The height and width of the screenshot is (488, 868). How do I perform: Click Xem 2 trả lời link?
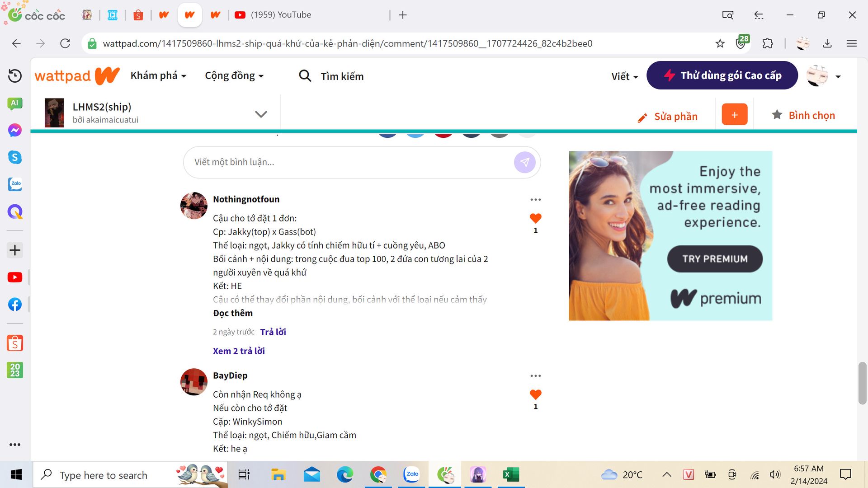pyautogui.click(x=239, y=351)
